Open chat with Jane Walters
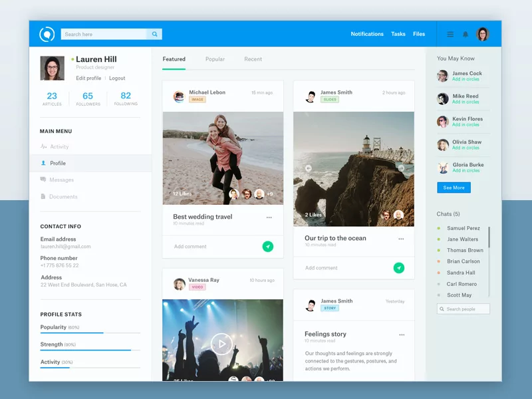Image resolution: width=532 pixels, height=399 pixels. [462, 239]
